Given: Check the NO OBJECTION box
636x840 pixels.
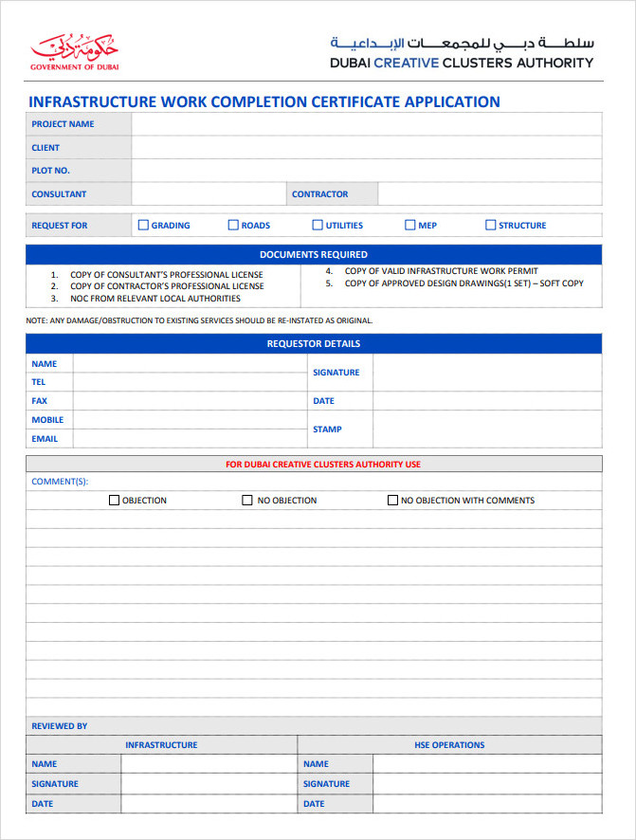Looking at the screenshot, I should click(246, 500).
